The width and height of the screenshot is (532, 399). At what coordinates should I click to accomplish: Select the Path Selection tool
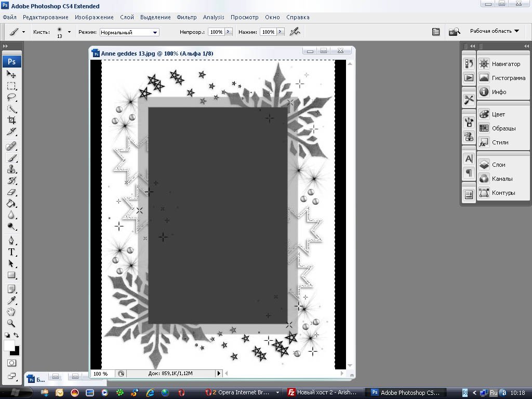tap(11, 263)
